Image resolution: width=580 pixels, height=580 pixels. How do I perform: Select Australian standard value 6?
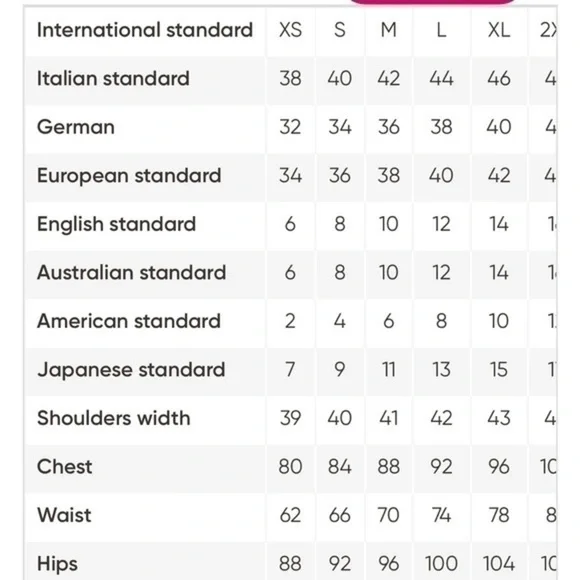[290, 272]
